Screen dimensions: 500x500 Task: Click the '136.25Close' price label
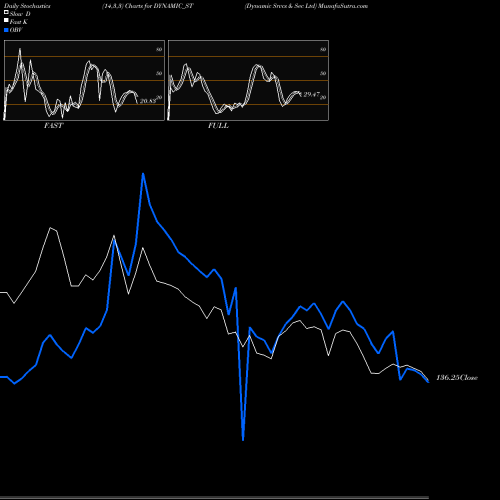[x=457, y=378]
